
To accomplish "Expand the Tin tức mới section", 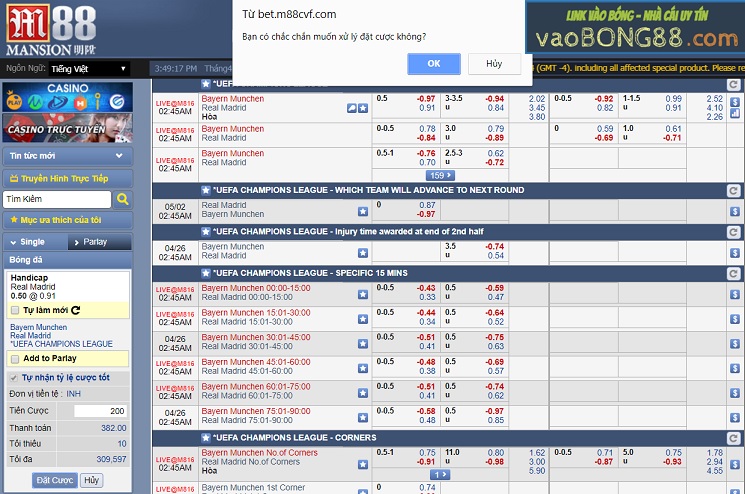I will click(x=66, y=157).
